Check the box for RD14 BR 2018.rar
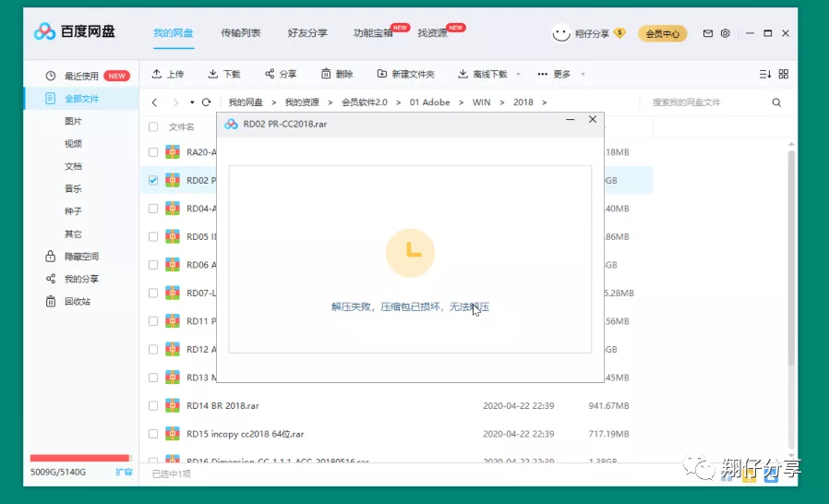829x504 pixels. [153, 405]
